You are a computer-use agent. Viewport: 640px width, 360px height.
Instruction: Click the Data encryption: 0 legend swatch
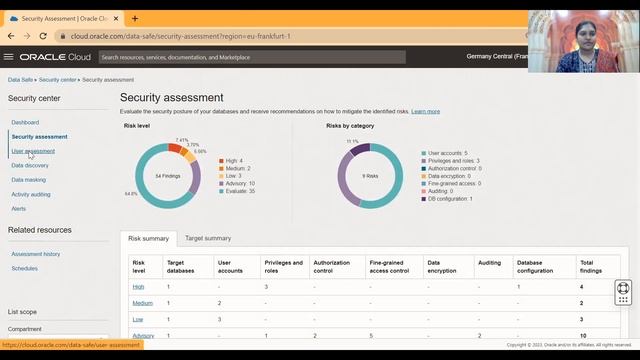(424, 176)
